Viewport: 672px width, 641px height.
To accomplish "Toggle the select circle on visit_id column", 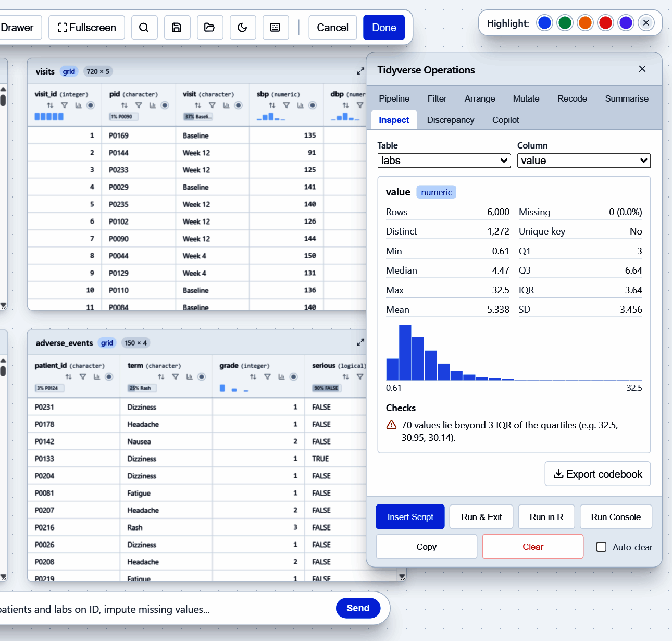I will 91,105.
